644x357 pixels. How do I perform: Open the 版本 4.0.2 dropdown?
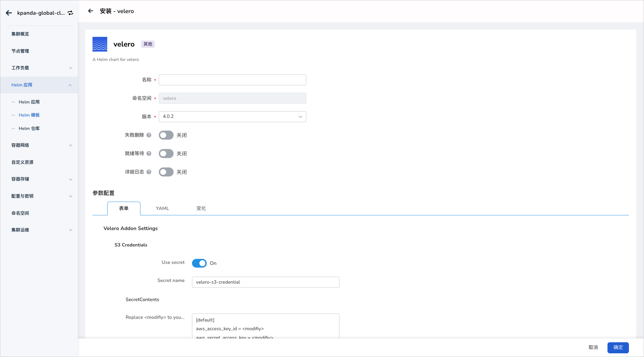[x=233, y=117]
